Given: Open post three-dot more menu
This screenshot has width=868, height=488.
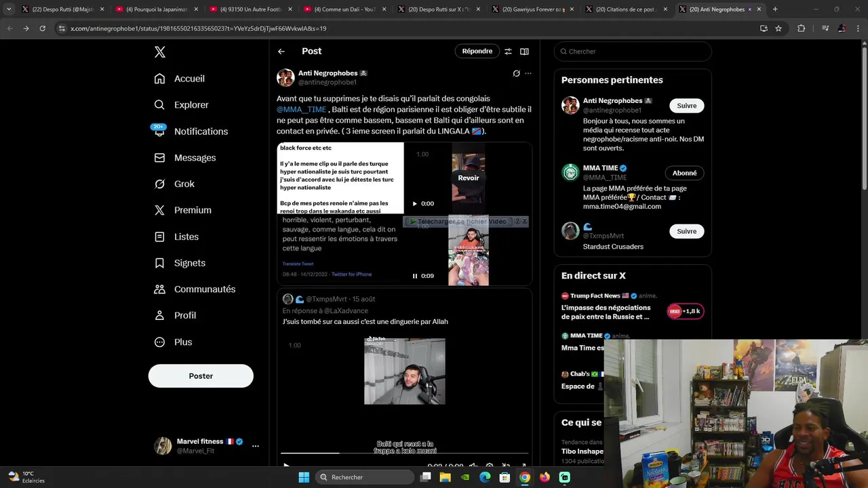Looking at the screenshot, I should click(528, 73).
